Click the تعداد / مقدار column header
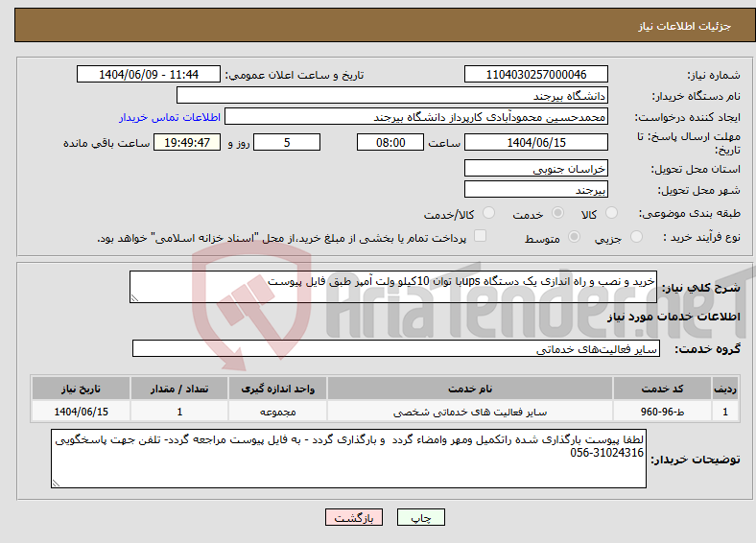 (179, 389)
